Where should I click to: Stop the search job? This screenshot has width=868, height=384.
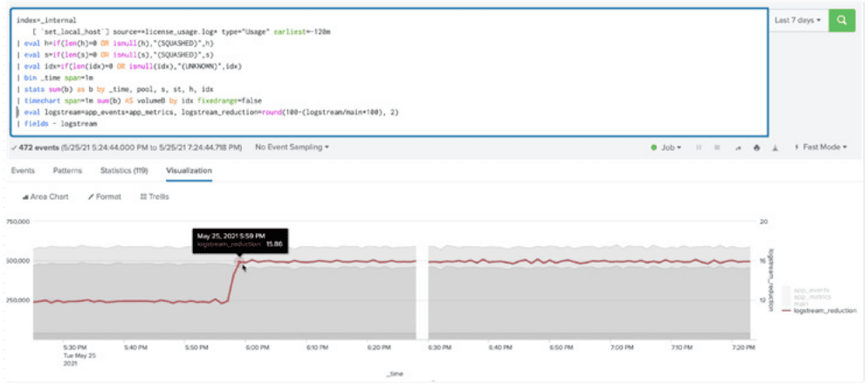coord(716,148)
